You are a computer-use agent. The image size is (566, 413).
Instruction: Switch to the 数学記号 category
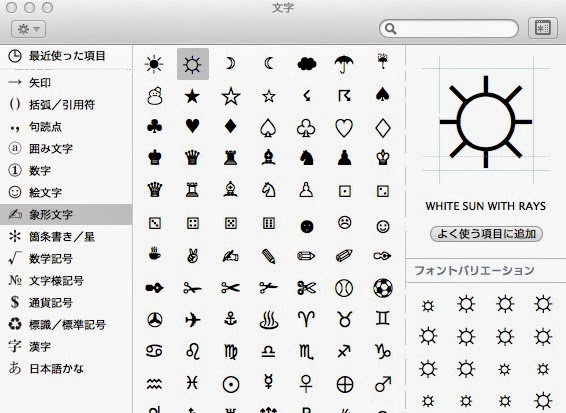66,258
